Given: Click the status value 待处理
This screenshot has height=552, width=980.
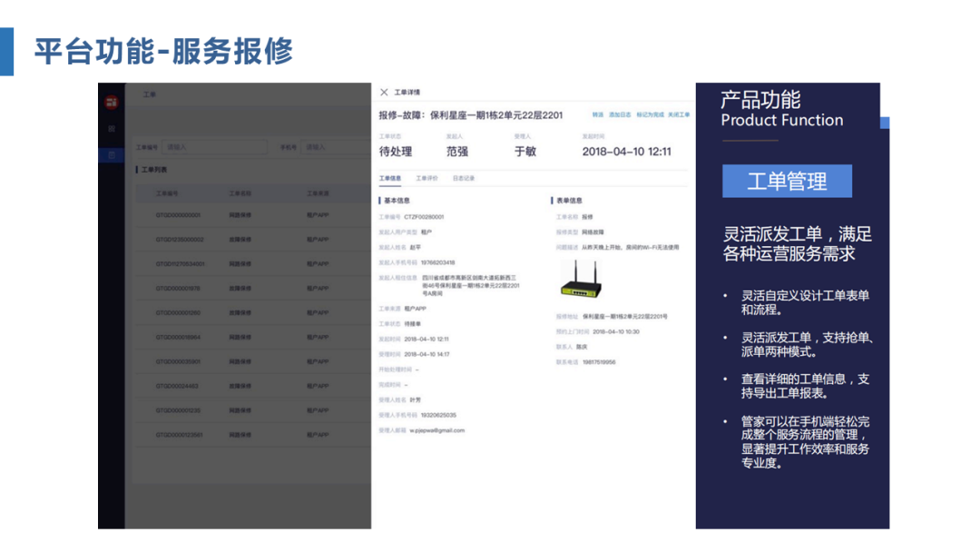Looking at the screenshot, I should pyautogui.click(x=396, y=152).
